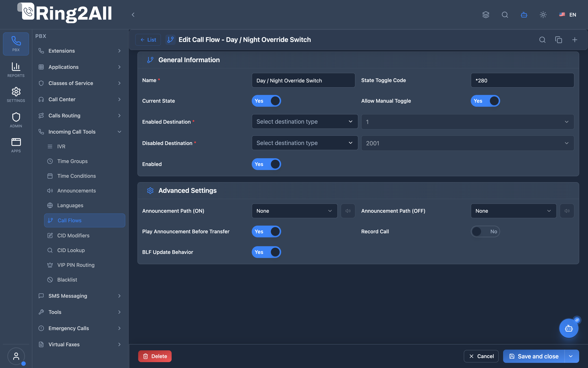Collapse the sidebar with the back chevron

click(x=133, y=15)
